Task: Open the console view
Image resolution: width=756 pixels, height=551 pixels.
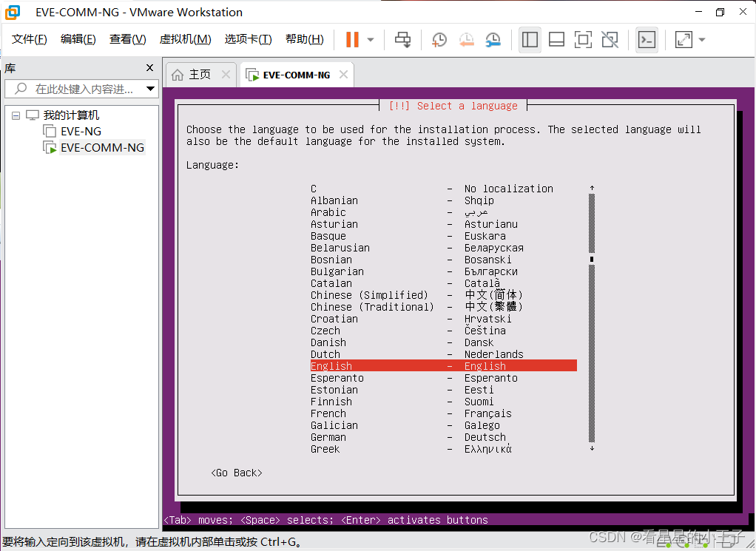Action: point(647,39)
